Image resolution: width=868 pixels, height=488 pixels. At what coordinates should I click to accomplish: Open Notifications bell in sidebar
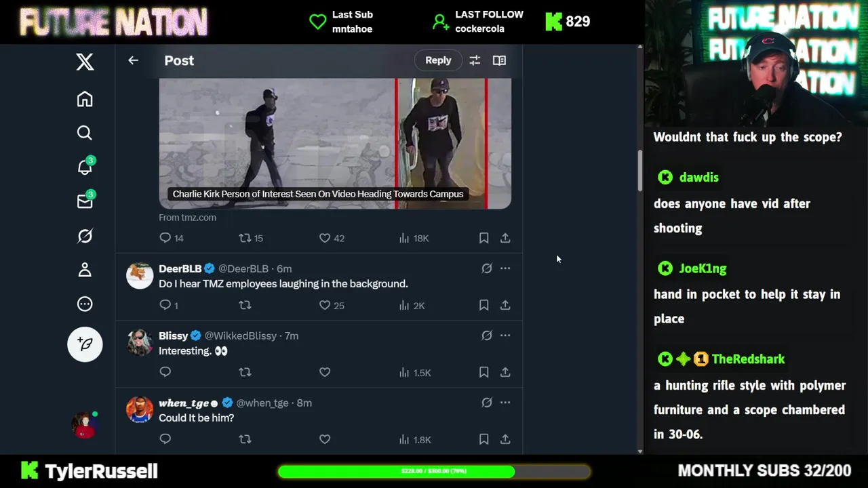[85, 167]
